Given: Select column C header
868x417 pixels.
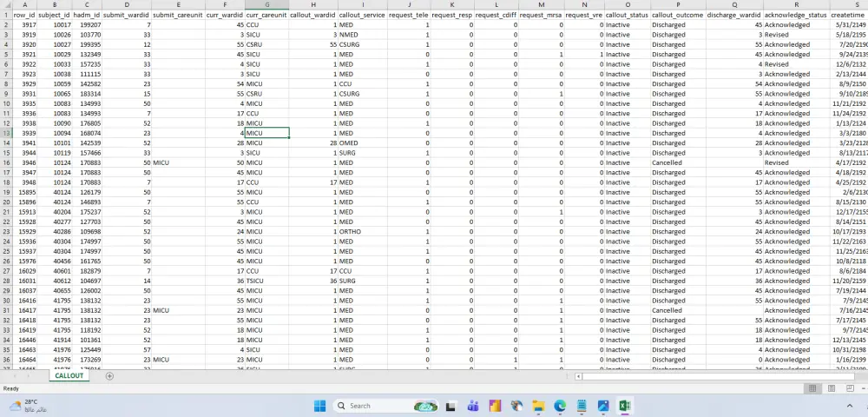Looking at the screenshot, I should (x=87, y=4).
